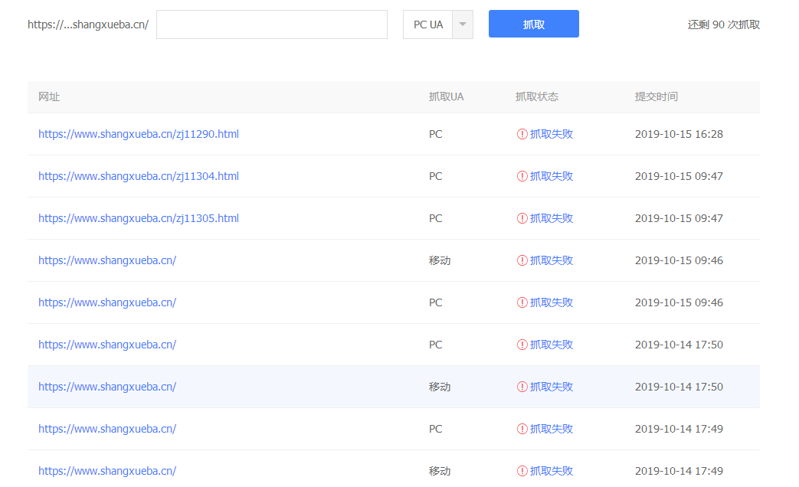This screenshot has height=487, width=799.
Task: Click PC cell in zj11290.html row
Action: (x=435, y=134)
